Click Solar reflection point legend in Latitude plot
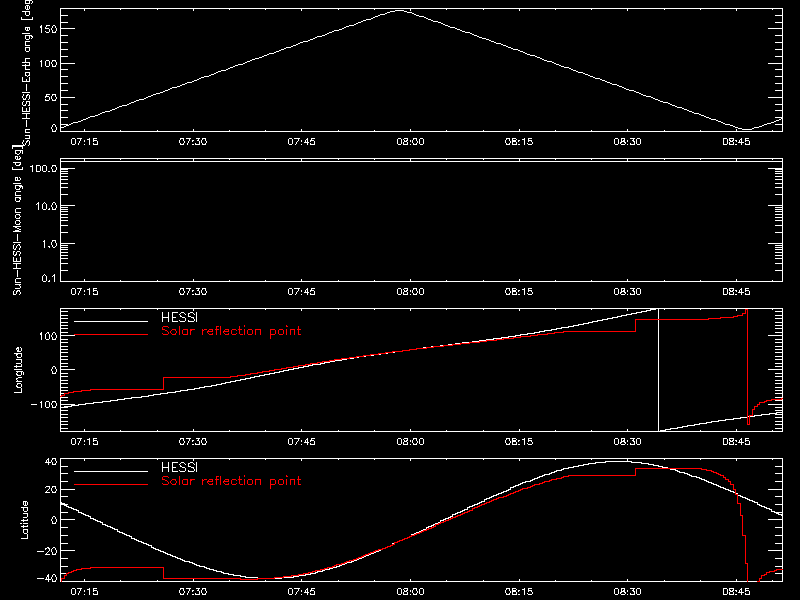This screenshot has height=600, width=800. pyautogui.click(x=231, y=481)
